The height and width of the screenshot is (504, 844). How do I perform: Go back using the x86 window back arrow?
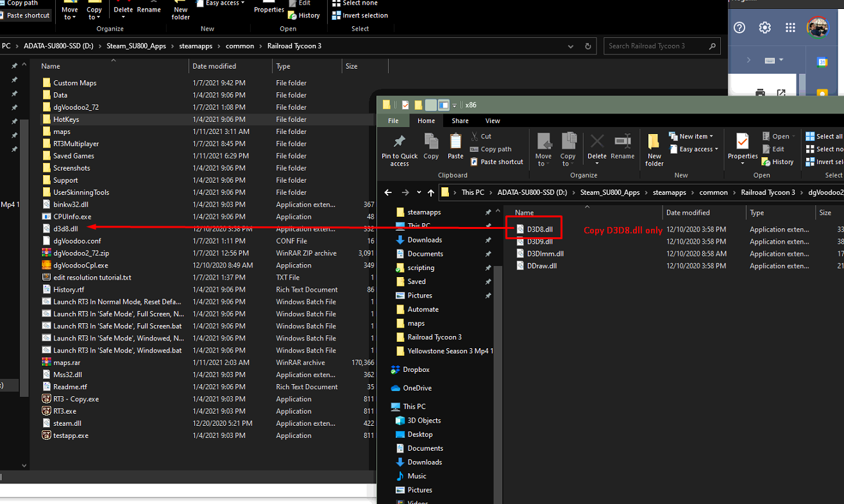388,192
